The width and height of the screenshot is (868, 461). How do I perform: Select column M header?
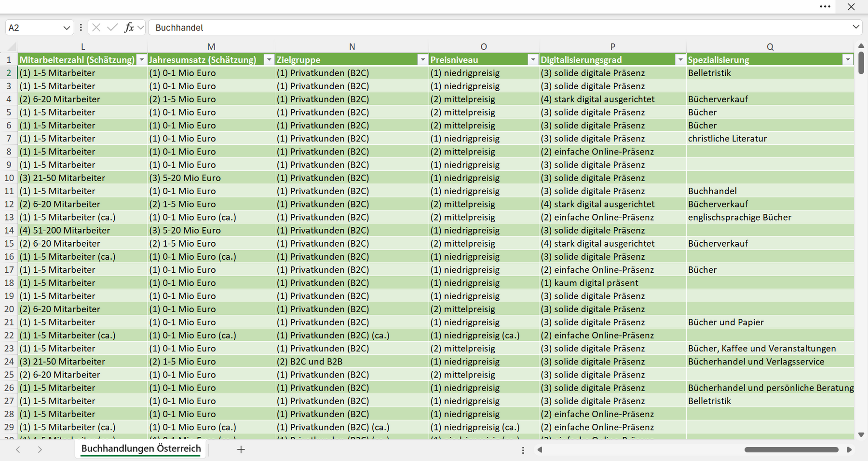coord(211,47)
